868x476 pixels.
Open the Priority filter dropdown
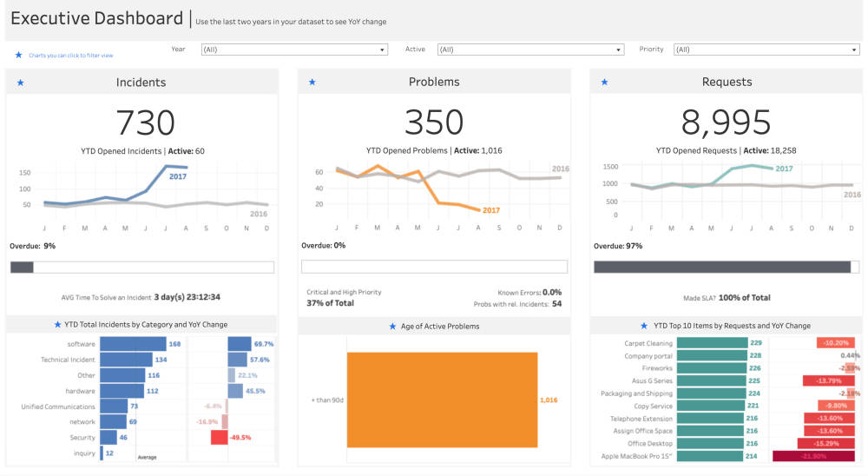tap(766, 50)
